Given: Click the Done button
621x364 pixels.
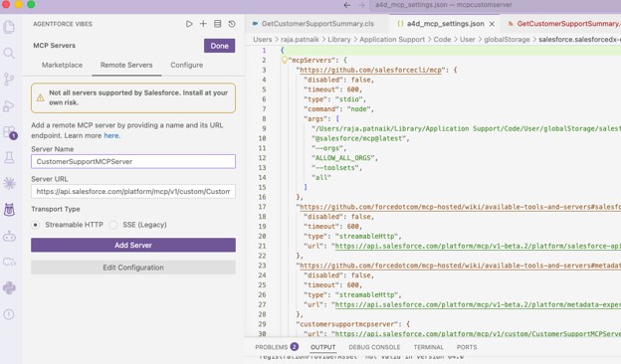Looking at the screenshot, I should pos(219,46).
